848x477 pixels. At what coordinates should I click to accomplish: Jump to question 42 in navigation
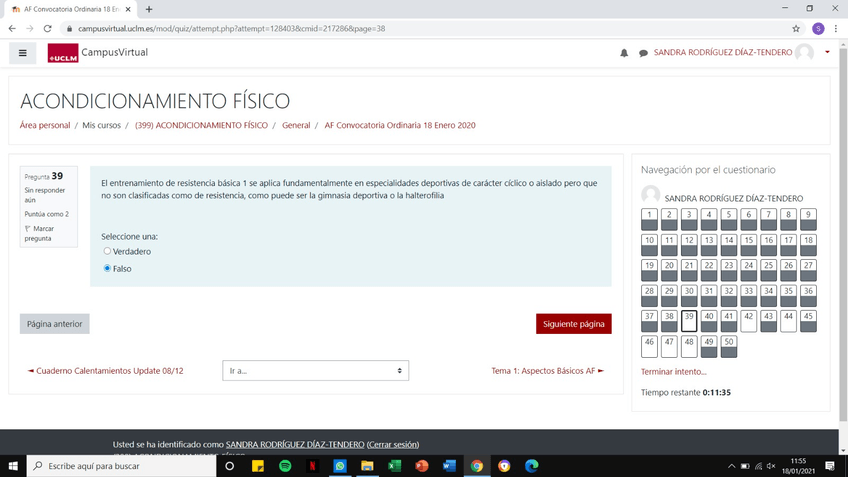point(748,321)
